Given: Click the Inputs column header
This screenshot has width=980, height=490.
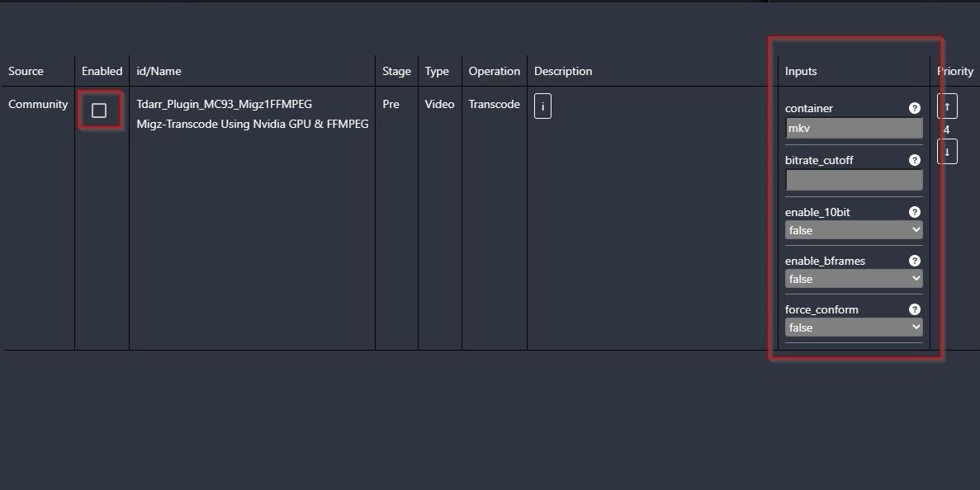Looking at the screenshot, I should pos(800,71).
